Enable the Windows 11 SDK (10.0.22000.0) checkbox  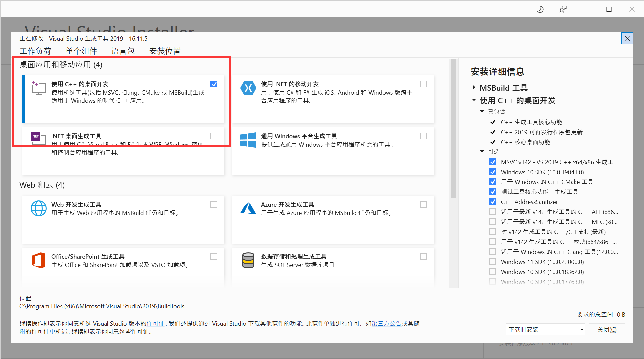tap(492, 262)
